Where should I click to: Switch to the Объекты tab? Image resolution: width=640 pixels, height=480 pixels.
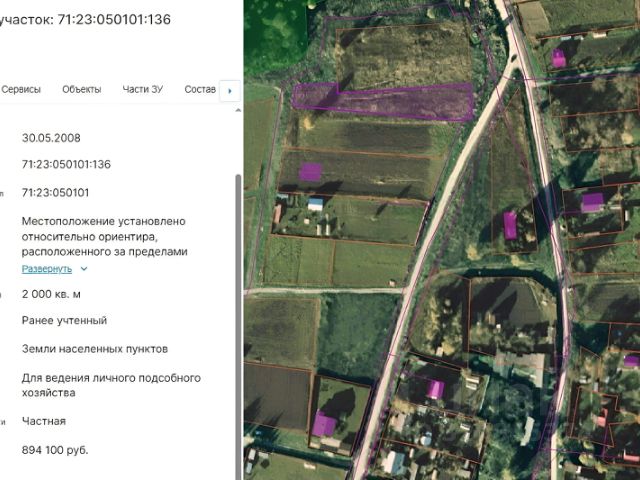pos(82,89)
